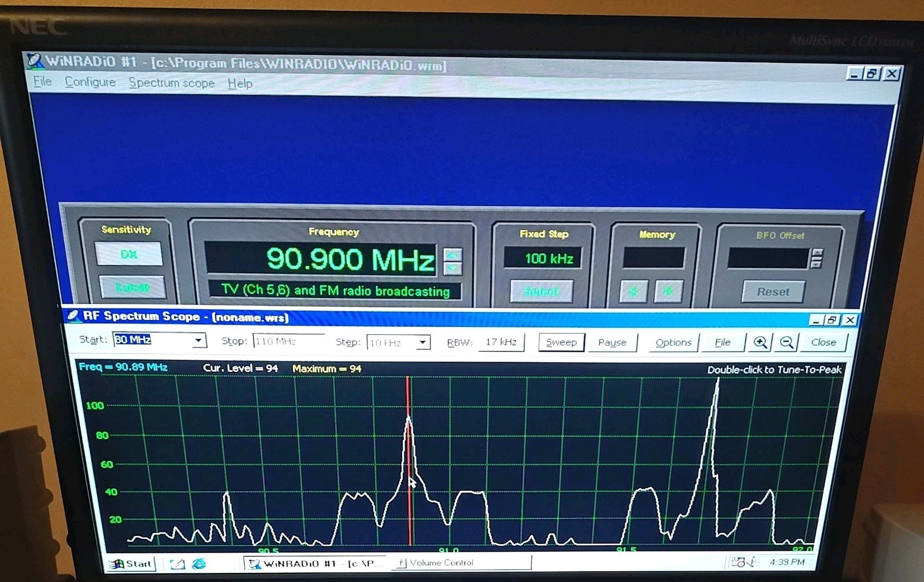Image resolution: width=924 pixels, height=582 pixels.
Task: Launch Internet Explorer from quick launch
Action: pos(199,564)
